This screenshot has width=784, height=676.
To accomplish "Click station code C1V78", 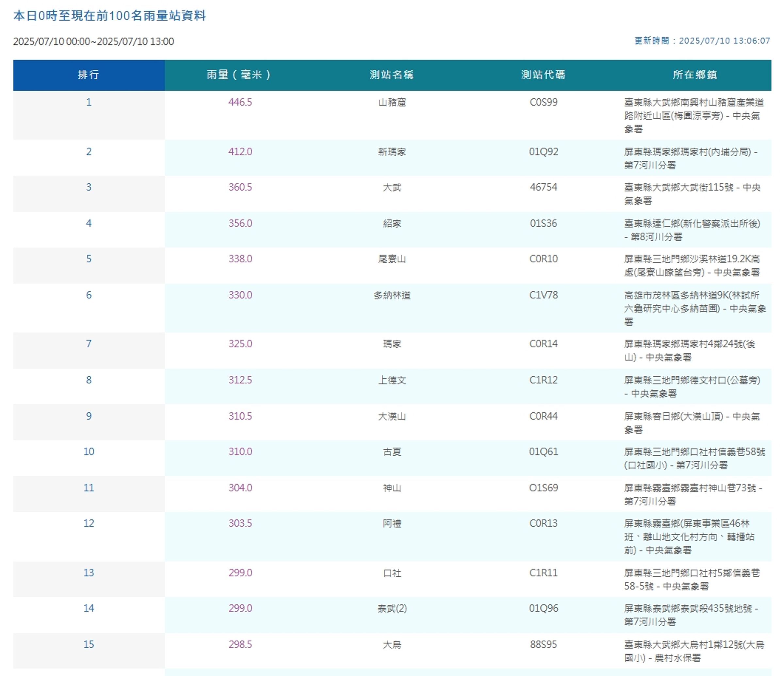I will click(543, 295).
